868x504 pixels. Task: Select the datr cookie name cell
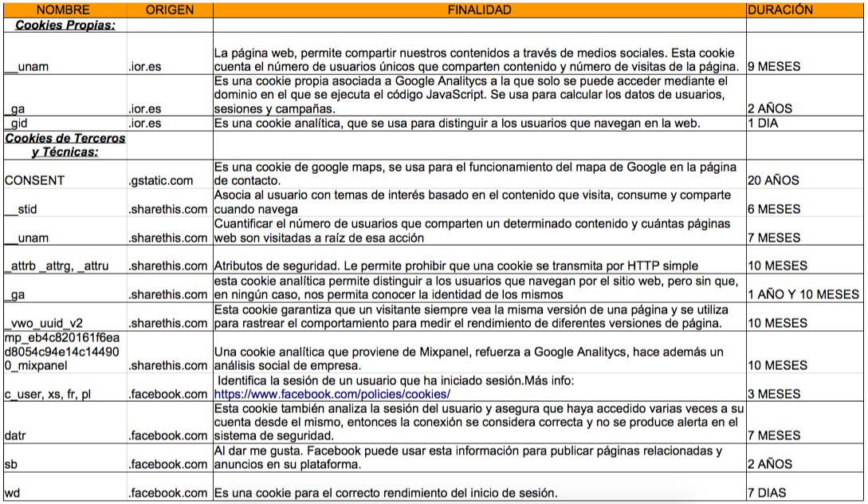tap(17, 435)
